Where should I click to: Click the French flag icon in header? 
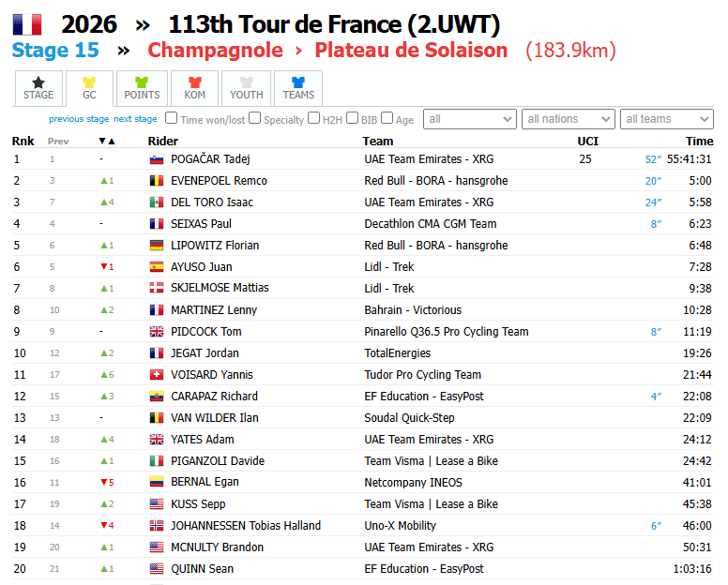pos(27,24)
